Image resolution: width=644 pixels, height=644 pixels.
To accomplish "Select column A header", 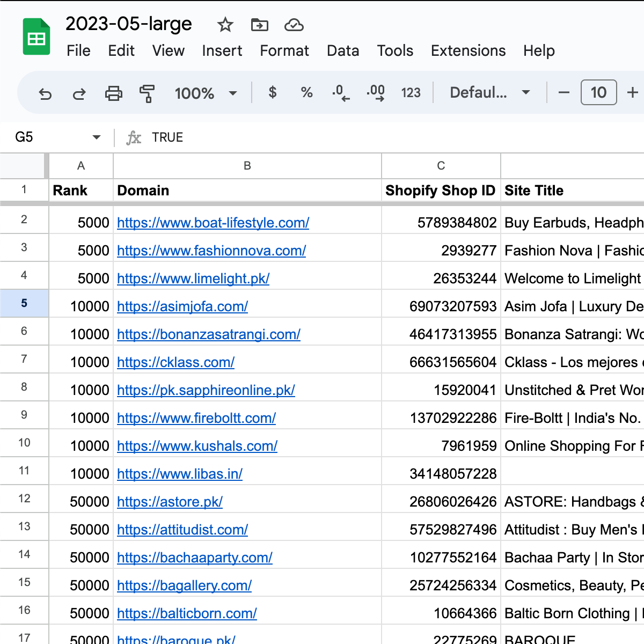I will coord(81,166).
